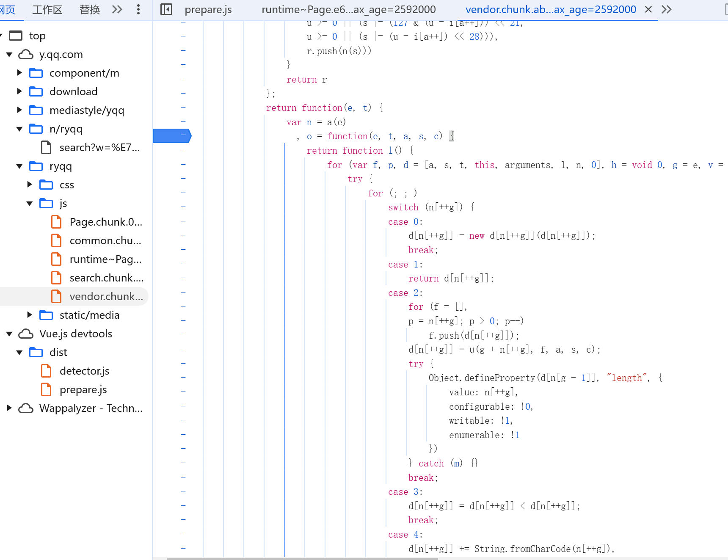Set breakpoint on 'case 0:' line gutter
The image size is (728, 560).
[183, 221]
